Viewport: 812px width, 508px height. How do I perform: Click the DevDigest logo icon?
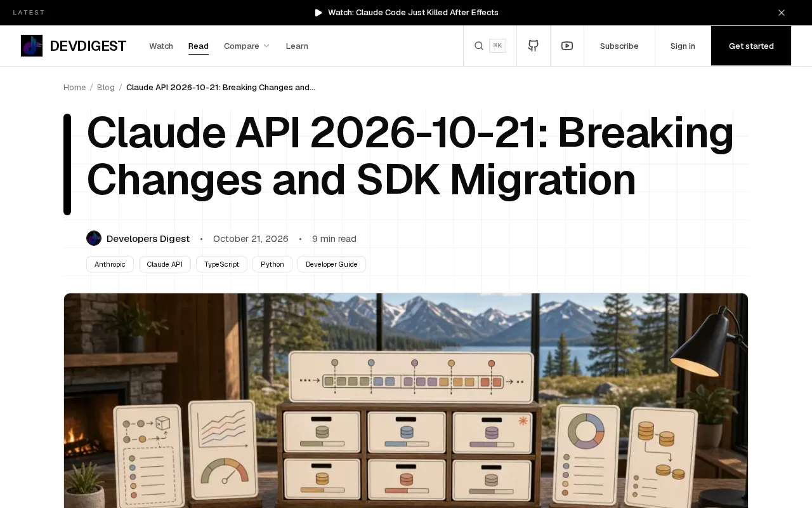point(32,46)
